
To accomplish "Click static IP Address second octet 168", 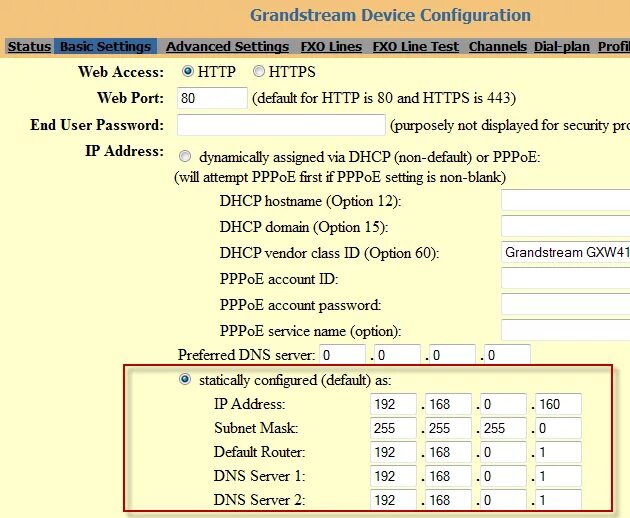I will (x=448, y=404).
